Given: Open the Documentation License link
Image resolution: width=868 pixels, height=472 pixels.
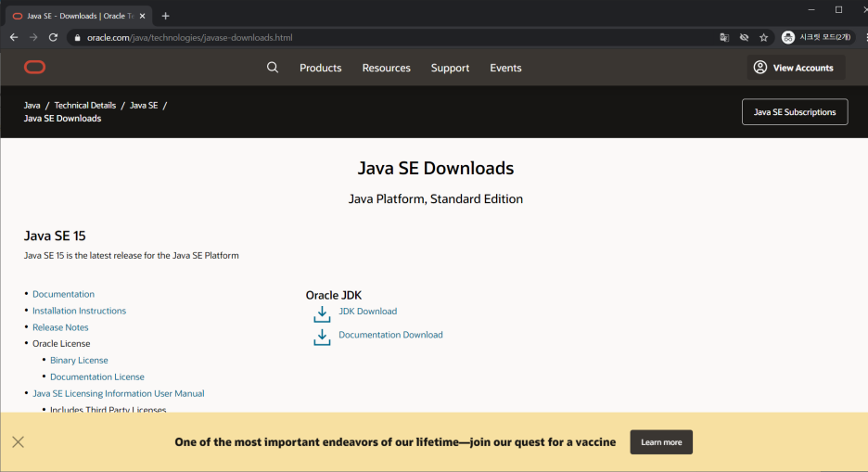Looking at the screenshot, I should (x=96, y=376).
